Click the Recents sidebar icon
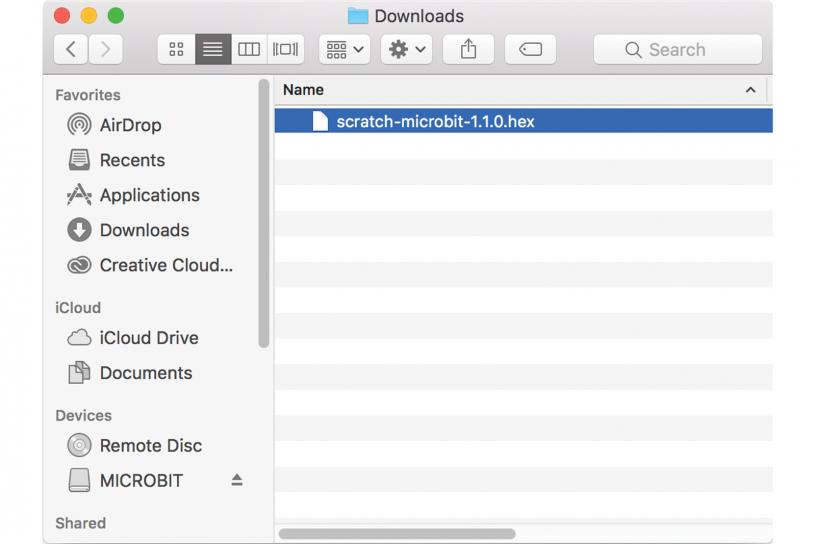Image resolution: width=816 pixels, height=544 pixels. coord(79,160)
